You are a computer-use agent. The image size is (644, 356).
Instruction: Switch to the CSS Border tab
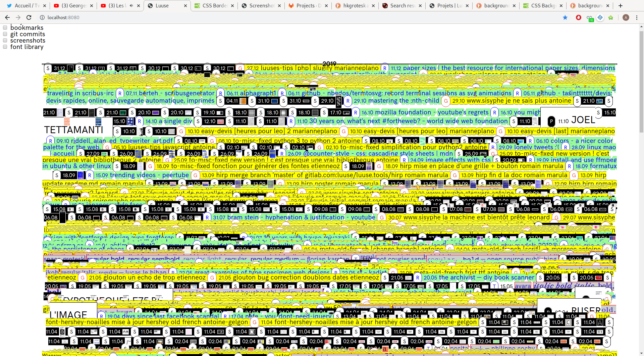point(214,6)
